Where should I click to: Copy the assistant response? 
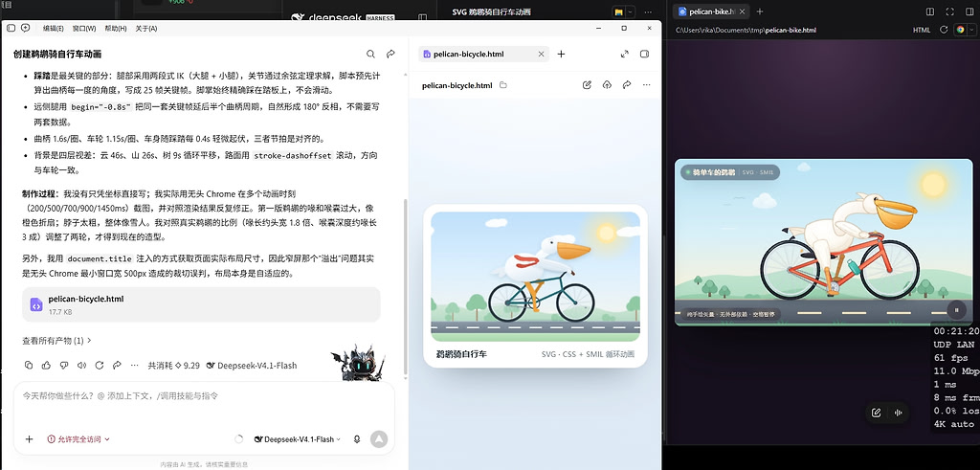(29, 365)
